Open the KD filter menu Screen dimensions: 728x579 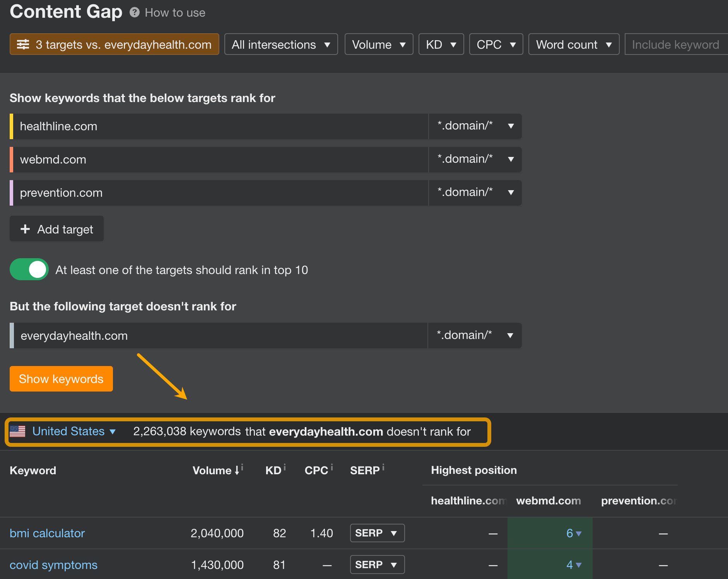point(441,44)
